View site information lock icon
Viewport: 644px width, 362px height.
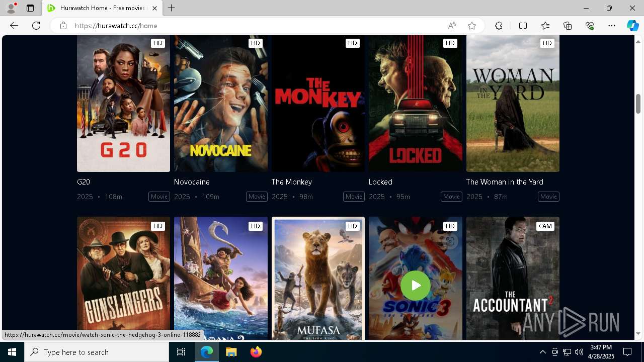[63, 26]
